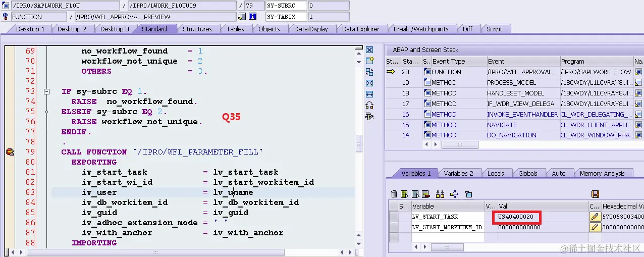Click the Program column header

tap(597, 61)
